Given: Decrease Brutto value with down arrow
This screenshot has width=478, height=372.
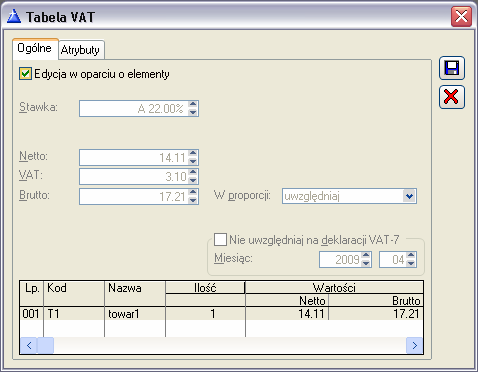Looking at the screenshot, I should [193, 200].
